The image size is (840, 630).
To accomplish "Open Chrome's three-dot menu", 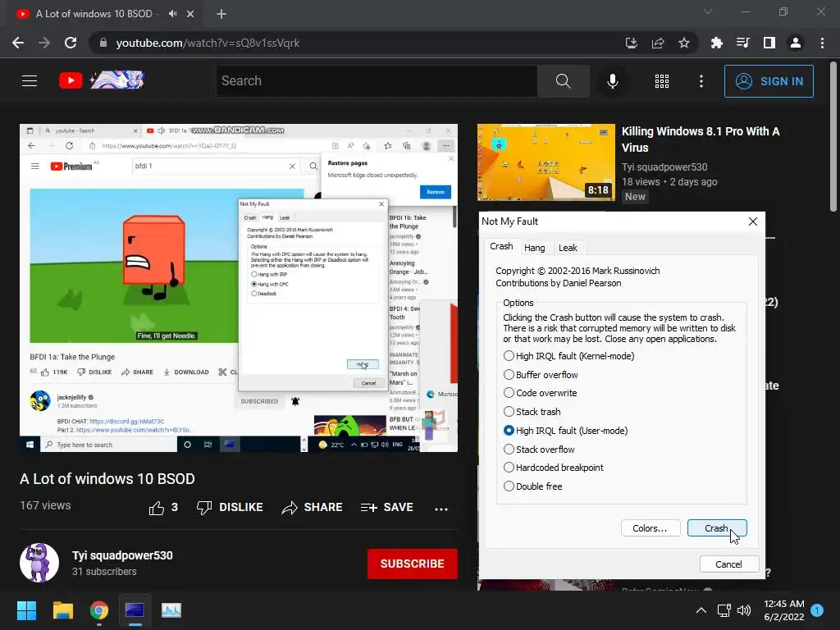I will 822,43.
